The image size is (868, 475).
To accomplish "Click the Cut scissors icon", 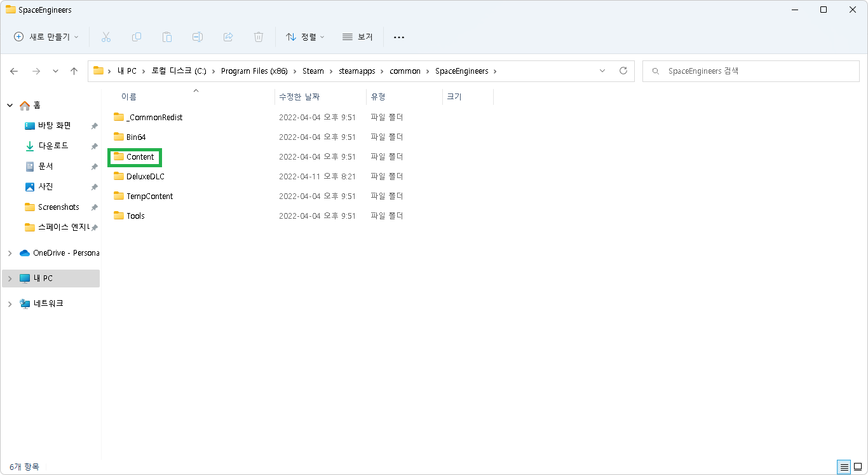I will 106,37.
